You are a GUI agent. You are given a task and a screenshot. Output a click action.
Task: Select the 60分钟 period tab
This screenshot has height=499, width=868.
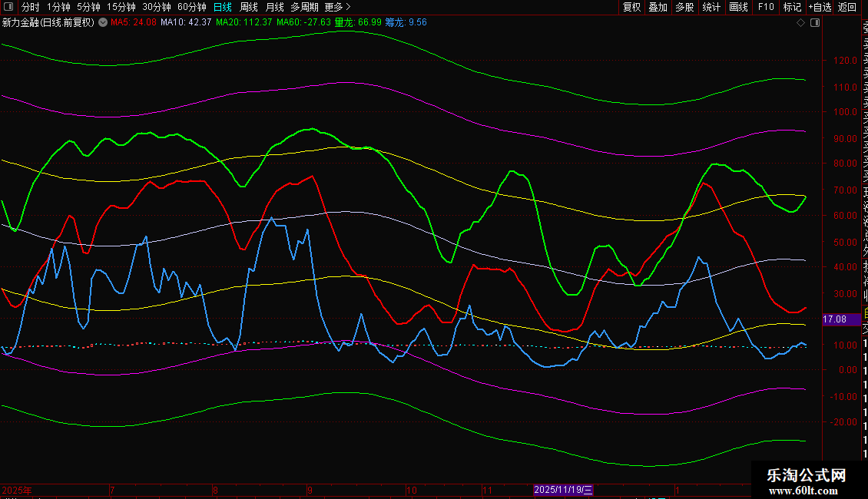point(192,7)
